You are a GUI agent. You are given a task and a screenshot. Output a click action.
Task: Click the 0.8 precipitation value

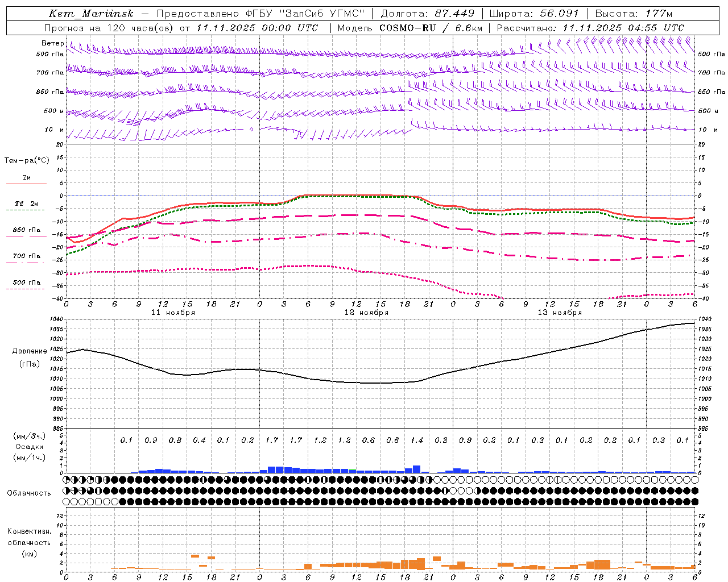coord(175,440)
